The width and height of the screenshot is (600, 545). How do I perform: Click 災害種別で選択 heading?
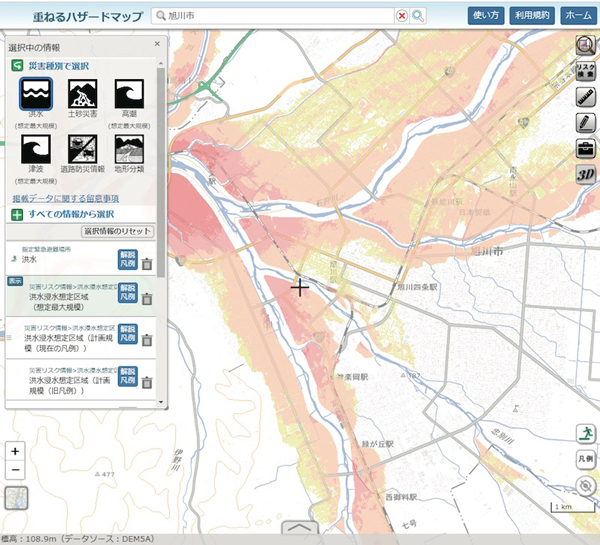coord(59,66)
